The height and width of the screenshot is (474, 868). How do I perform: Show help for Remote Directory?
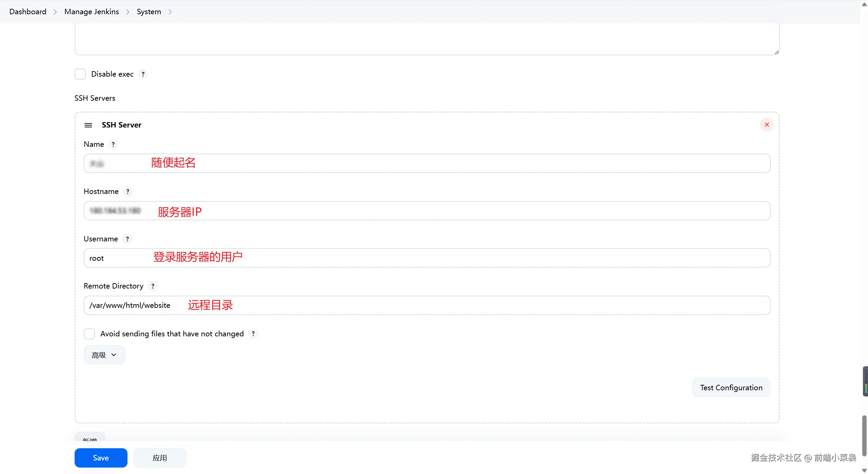(x=153, y=286)
